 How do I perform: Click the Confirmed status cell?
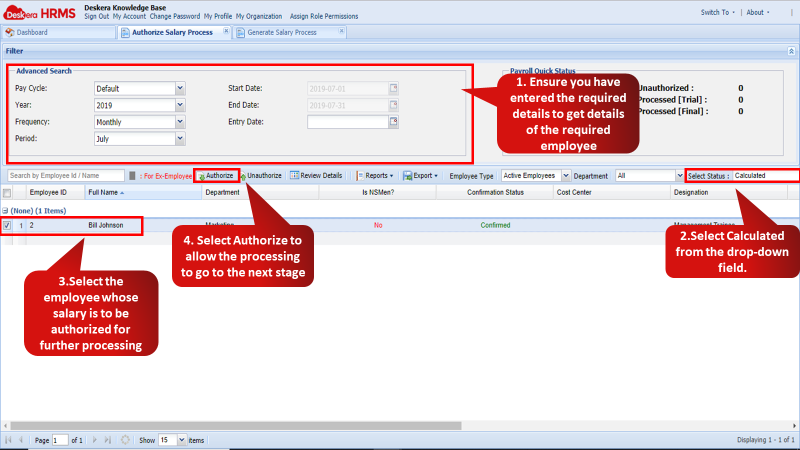point(495,225)
